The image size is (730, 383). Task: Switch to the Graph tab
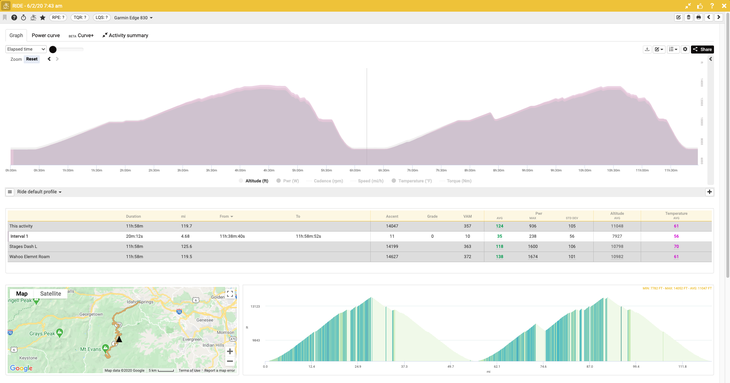coord(16,35)
